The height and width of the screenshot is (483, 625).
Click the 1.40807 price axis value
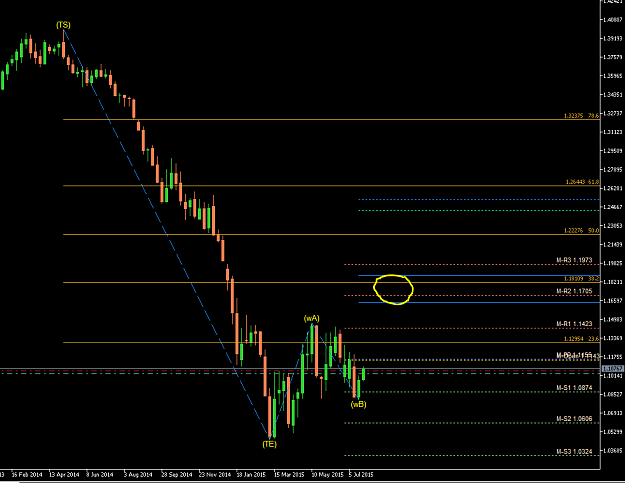pyautogui.click(x=613, y=20)
